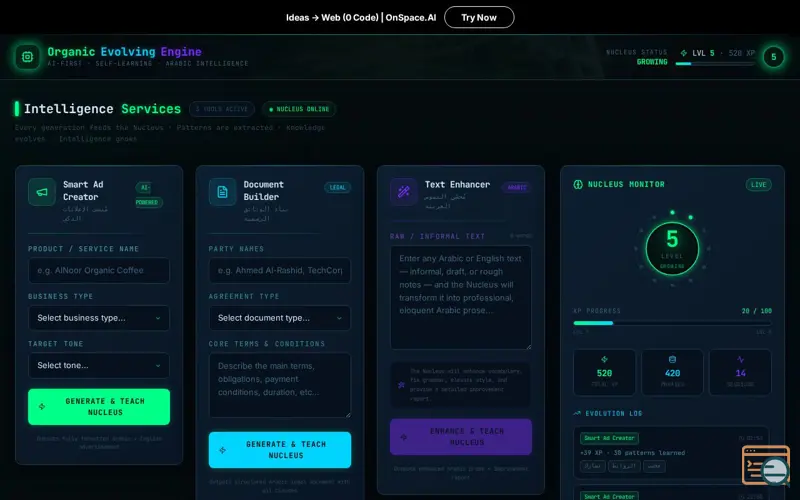Click the round level 5 badge in the header

click(773, 57)
